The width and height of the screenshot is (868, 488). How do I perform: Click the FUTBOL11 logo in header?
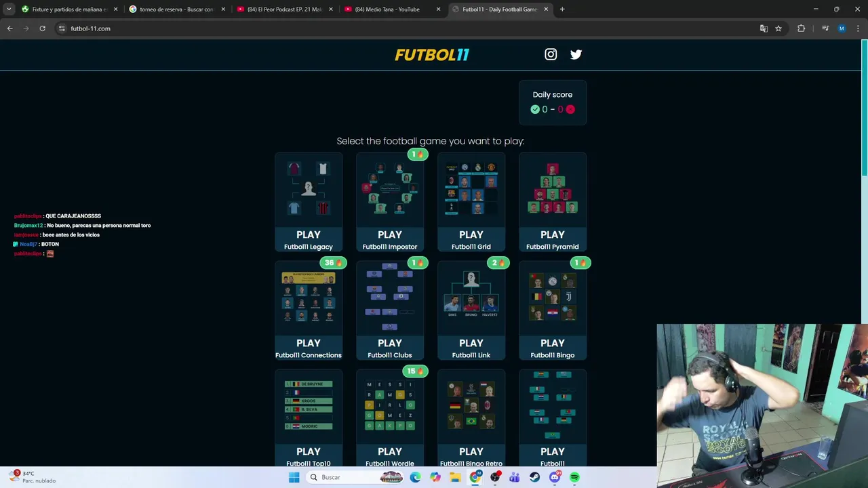pos(432,55)
